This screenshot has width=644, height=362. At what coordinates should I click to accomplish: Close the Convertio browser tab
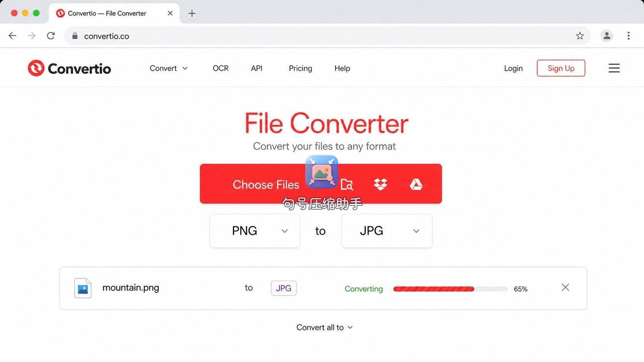pos(170,13)
